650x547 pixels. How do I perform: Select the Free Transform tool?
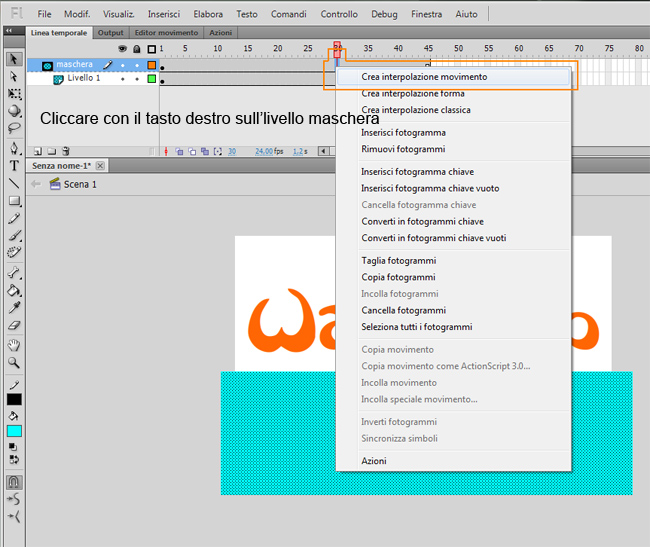15,94
